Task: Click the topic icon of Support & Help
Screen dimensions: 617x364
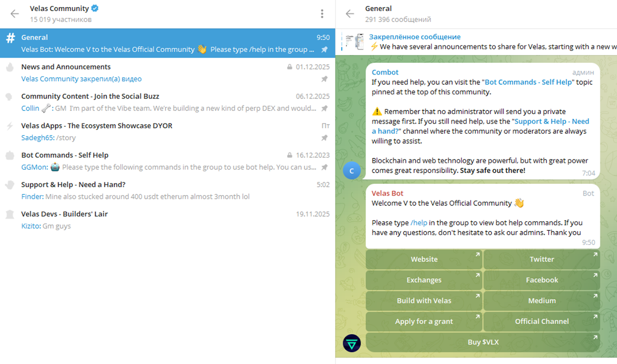Action: 10,185
